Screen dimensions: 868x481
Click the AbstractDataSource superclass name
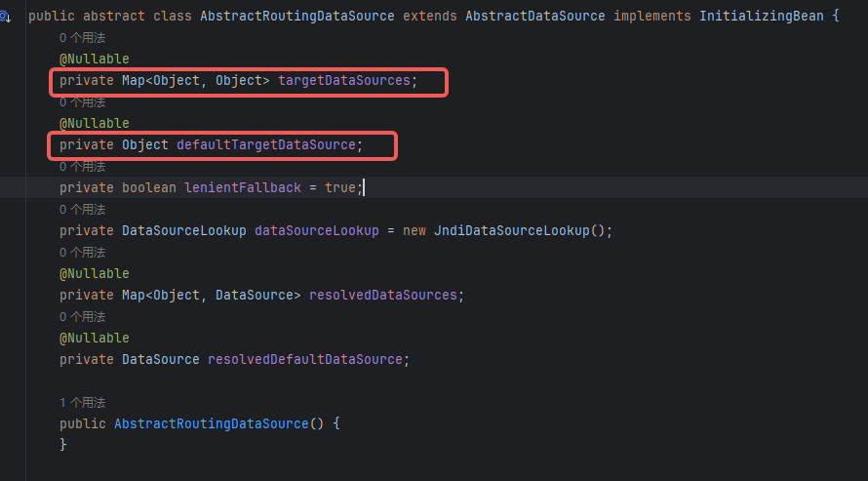534,17
